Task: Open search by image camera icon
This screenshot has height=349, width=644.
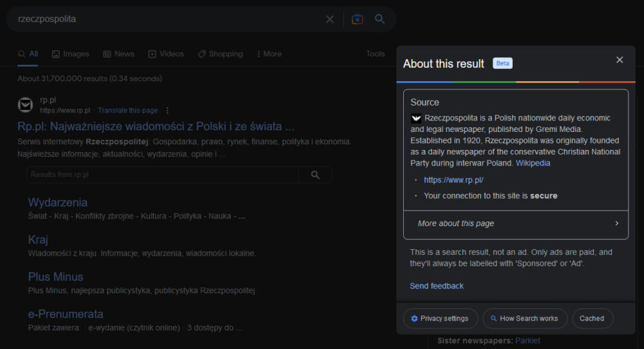Action: pos(357,19)
